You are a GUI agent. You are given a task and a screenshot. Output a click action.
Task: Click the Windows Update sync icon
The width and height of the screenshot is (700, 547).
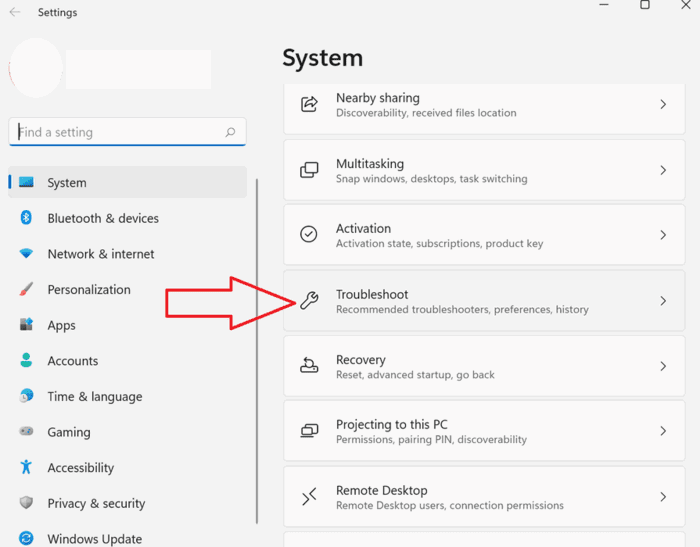pos(26,538)
